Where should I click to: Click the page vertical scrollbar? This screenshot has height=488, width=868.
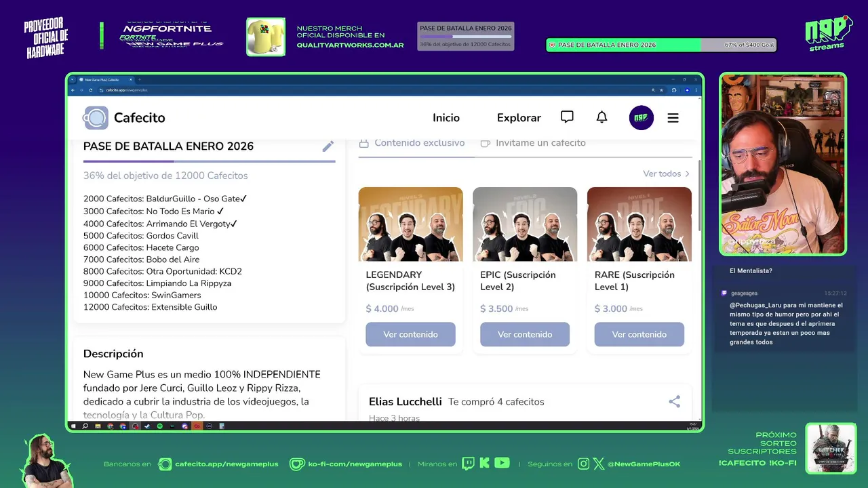(699, 197)
